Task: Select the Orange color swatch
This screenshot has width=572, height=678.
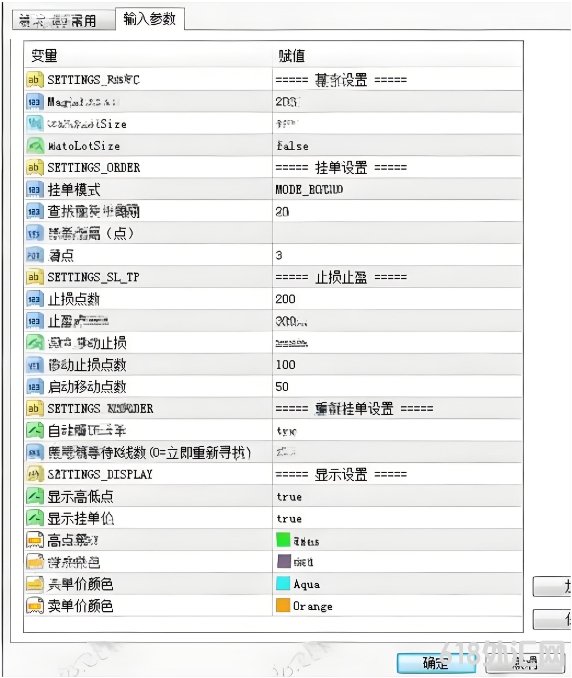Action: (x=283, y=605)
